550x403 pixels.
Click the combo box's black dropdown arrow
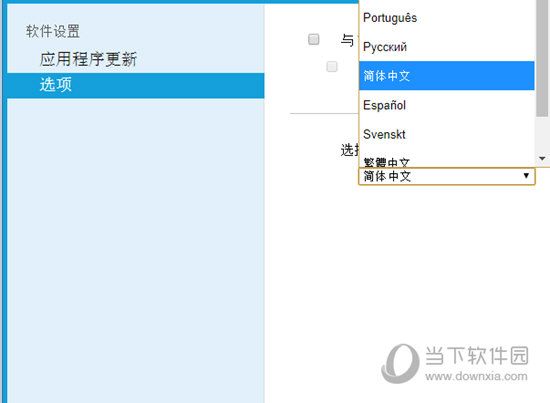click(526, 176)
